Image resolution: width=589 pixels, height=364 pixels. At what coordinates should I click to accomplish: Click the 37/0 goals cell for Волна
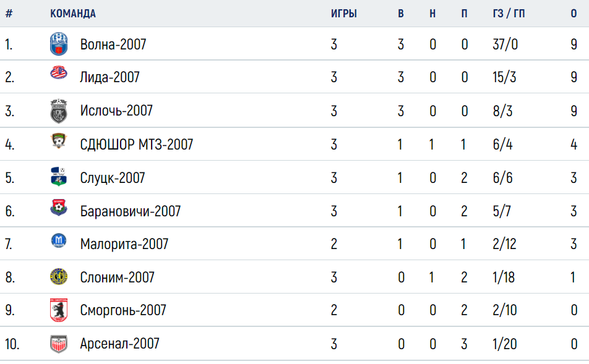click(505, 44)
